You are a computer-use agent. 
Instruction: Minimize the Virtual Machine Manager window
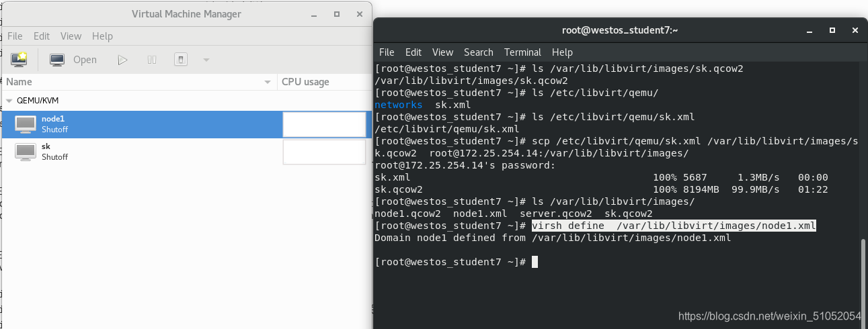313,14
